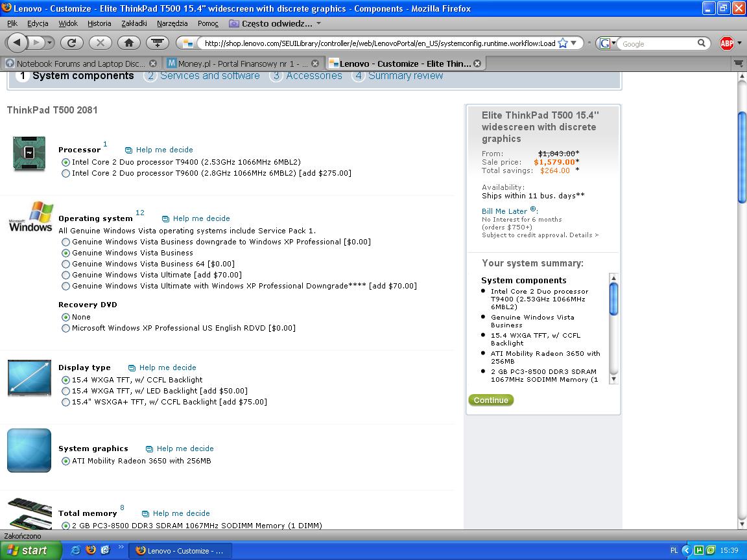Click the Windows start button
Screen dimensions: 747x560
(30, 550)
